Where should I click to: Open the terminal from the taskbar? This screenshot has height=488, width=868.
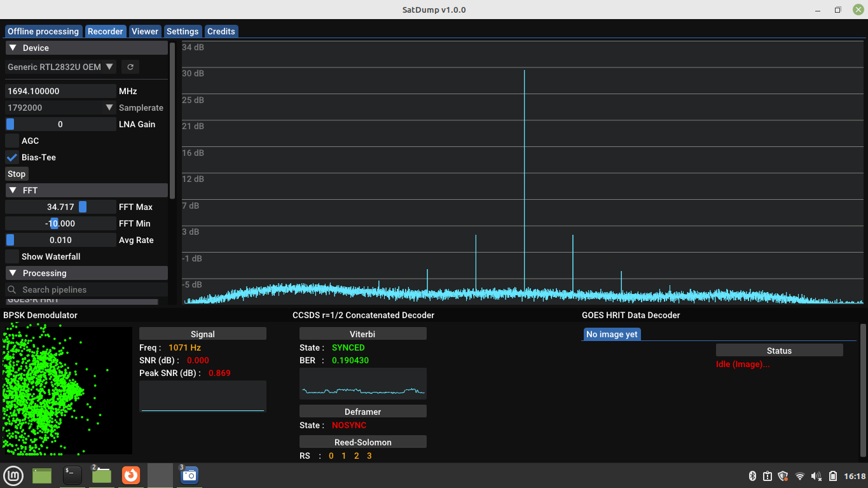point(72,475)
